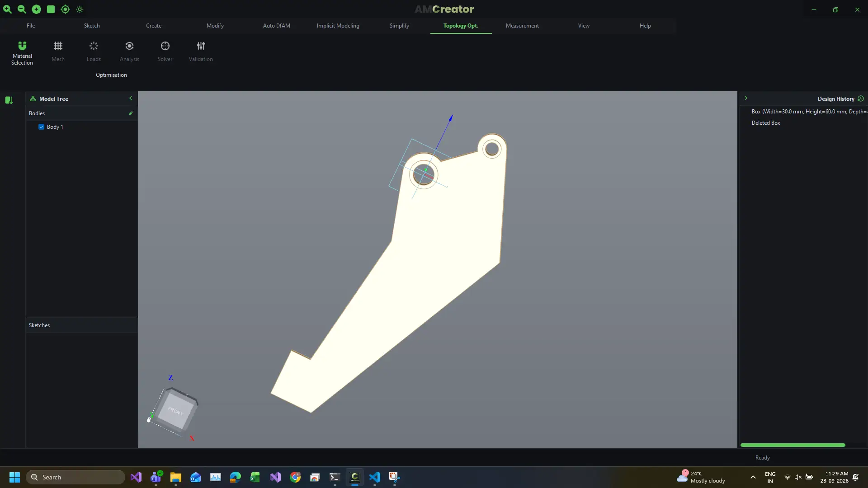The image size is (868, 488).
Task: Select the Deleted Box history entry
Action: click(x=765, y=123)
